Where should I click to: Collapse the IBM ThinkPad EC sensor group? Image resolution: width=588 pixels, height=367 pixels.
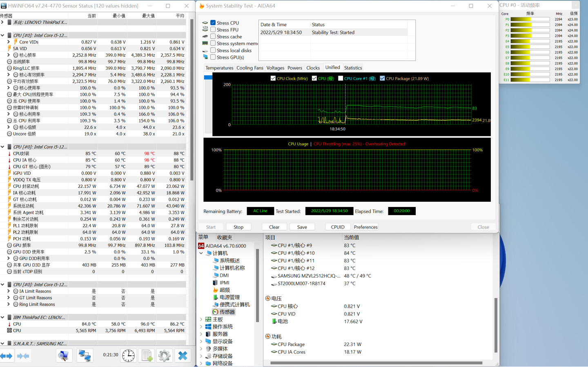click(2, 317)
